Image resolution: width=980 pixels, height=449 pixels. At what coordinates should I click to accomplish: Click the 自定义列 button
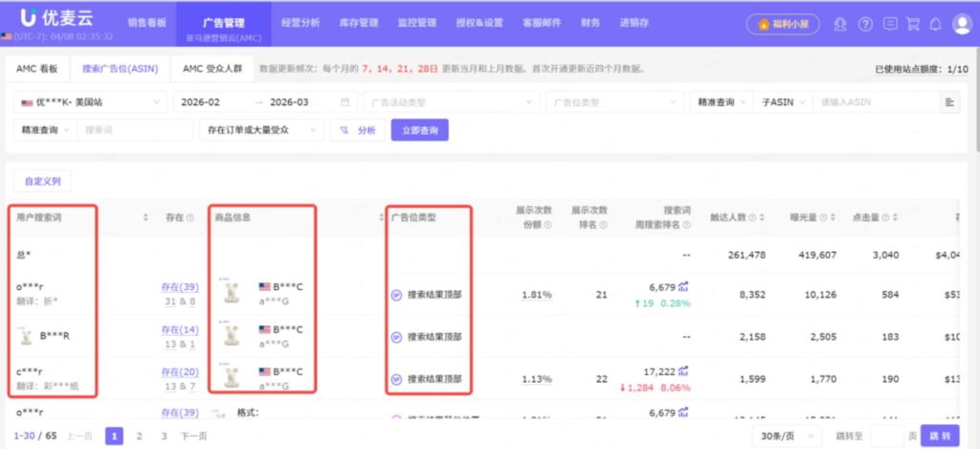click(42, 181)
